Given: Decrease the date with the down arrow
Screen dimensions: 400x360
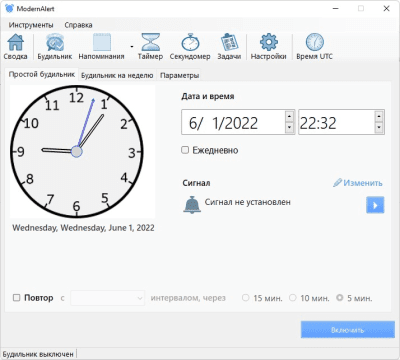Looking at the screenshot, I should coord(289,127).
